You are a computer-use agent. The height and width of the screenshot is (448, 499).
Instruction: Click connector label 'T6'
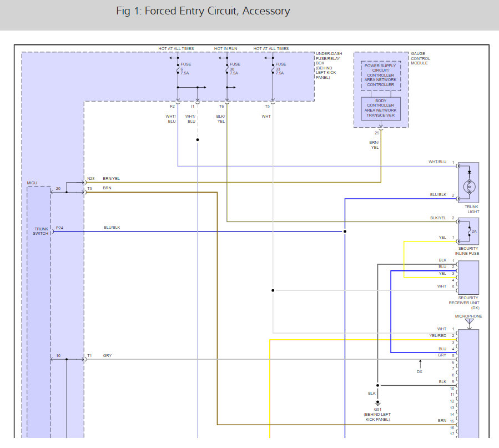pos(221,107)
